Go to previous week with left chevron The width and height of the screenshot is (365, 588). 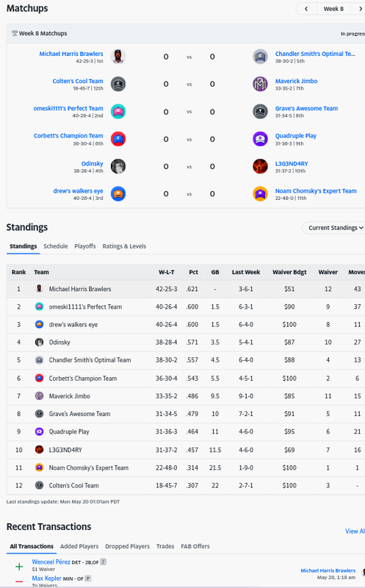[306, 9]
